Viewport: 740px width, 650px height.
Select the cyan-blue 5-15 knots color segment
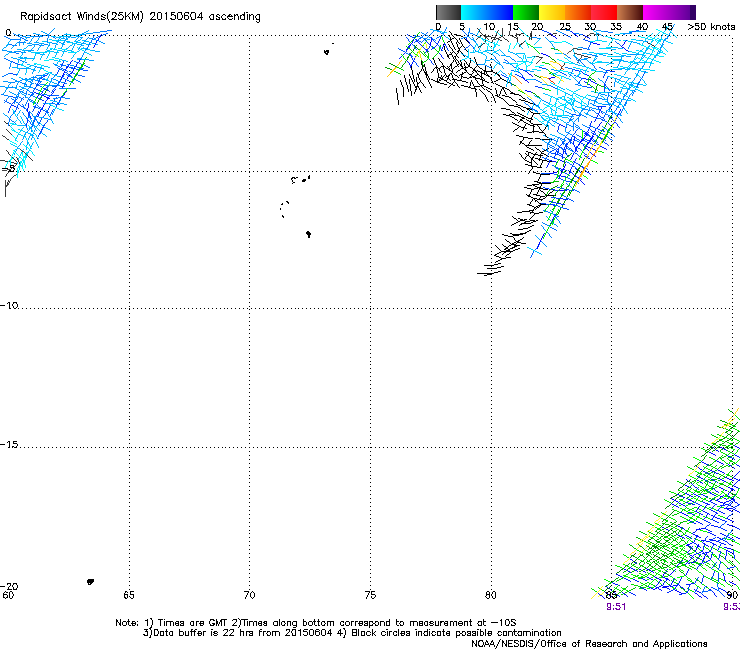coord(487,12)
